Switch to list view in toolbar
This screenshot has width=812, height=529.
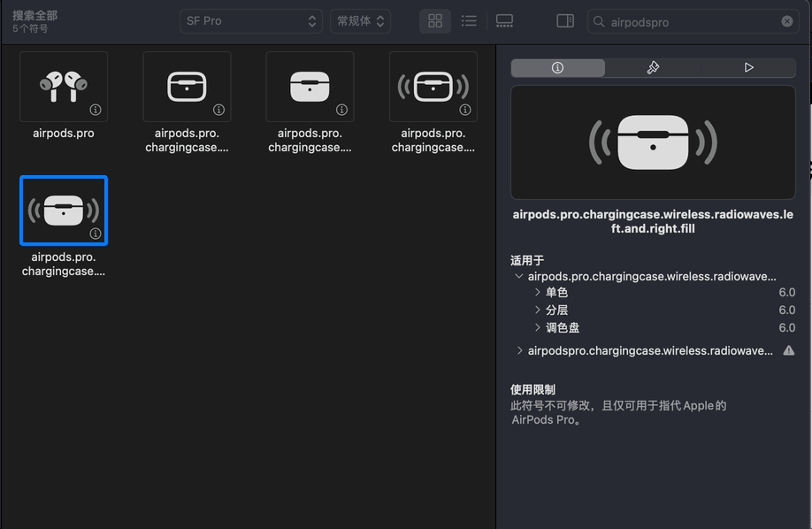tap(469, 20)
